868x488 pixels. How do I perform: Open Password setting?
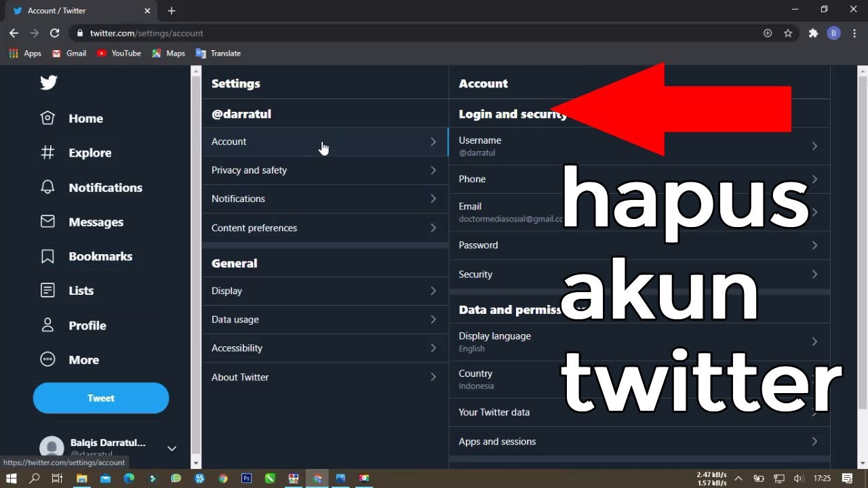[639, 245]
